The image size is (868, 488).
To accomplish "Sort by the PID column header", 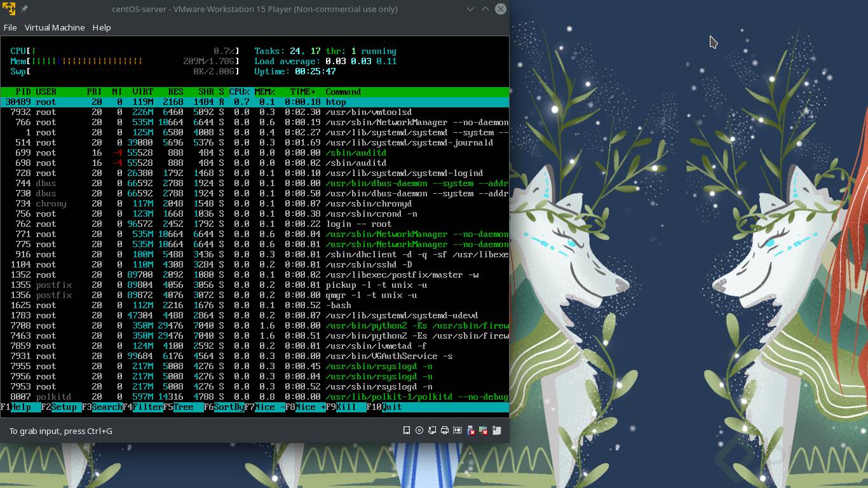I will 23,92.
